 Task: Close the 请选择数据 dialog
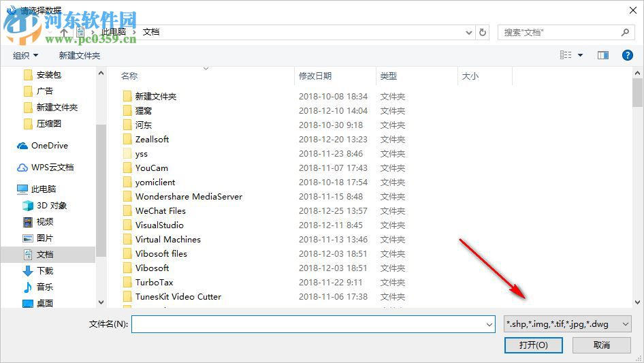click(633, 10)
